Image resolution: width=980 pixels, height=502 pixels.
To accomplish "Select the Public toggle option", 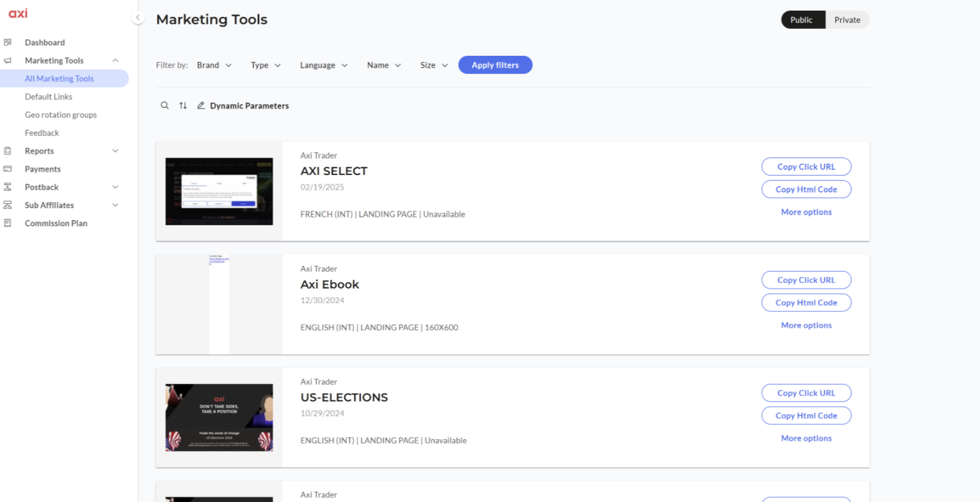I will (801, 19).
